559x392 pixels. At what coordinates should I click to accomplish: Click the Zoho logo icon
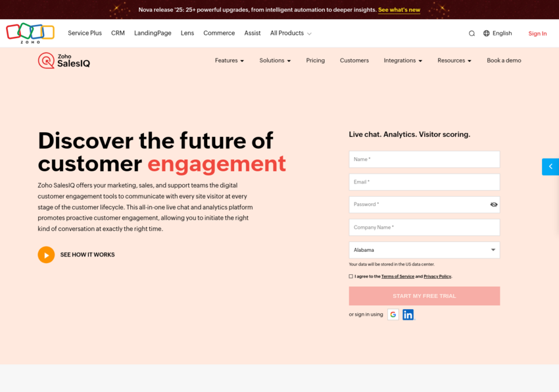click(30, 33)
